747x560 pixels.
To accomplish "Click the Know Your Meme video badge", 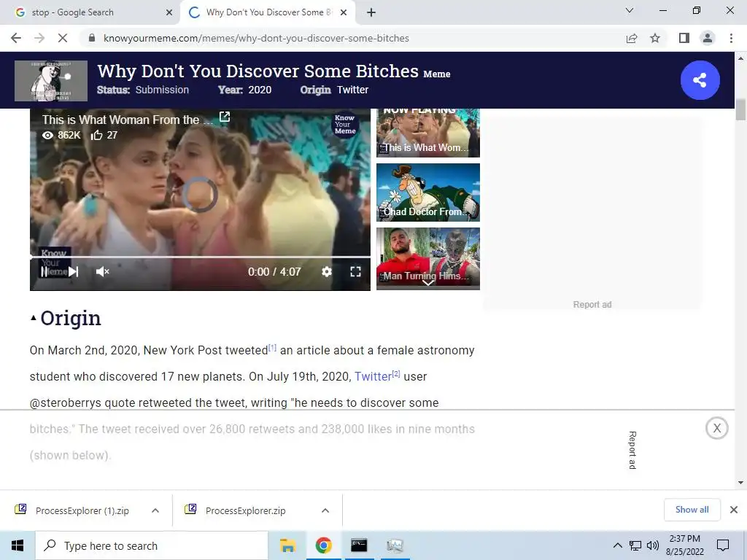I will [345, 124].
